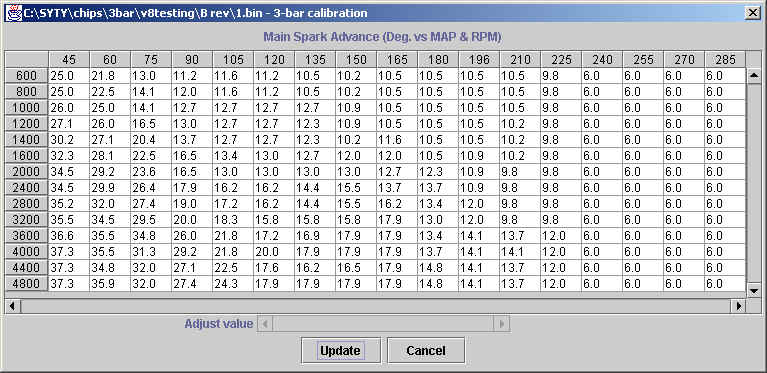The image size is (767, 373).
Task: Click the horizontal scrollbar left arrow
Action: (x=12, y=307)
